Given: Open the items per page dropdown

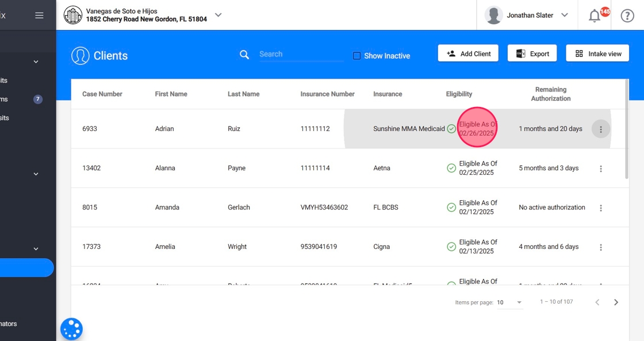Looking at the screenshot, I should (509, 302).
